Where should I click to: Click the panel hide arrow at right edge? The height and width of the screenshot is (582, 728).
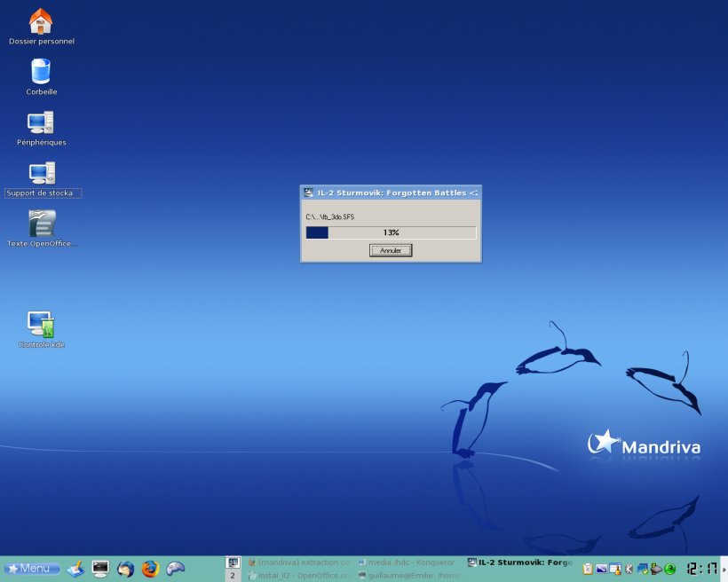[x=724, y=569]
